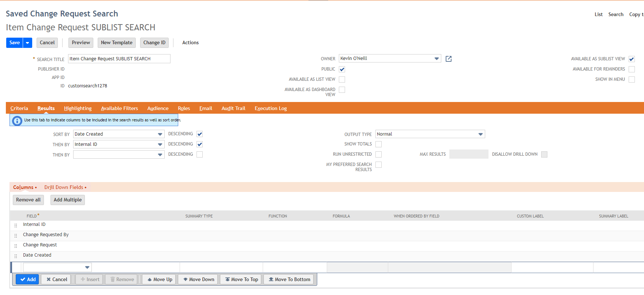Enable Run Unrestricted checkbox

[379, 155]
